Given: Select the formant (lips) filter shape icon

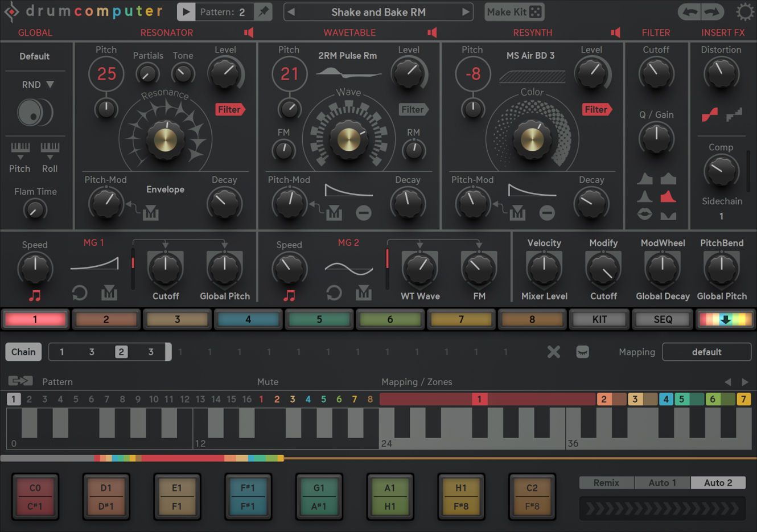Looking at the screenshot, I should [645, 213].
